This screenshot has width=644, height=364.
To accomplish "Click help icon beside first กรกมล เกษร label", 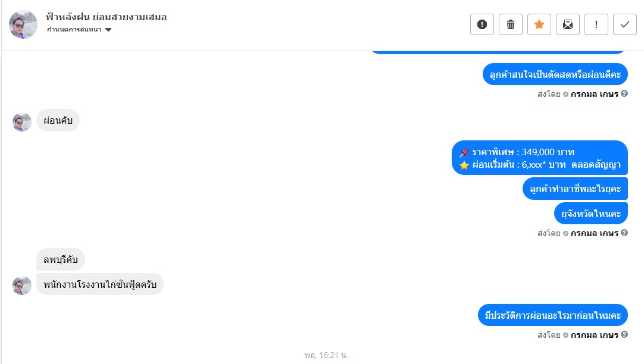I will click(624, 93).
